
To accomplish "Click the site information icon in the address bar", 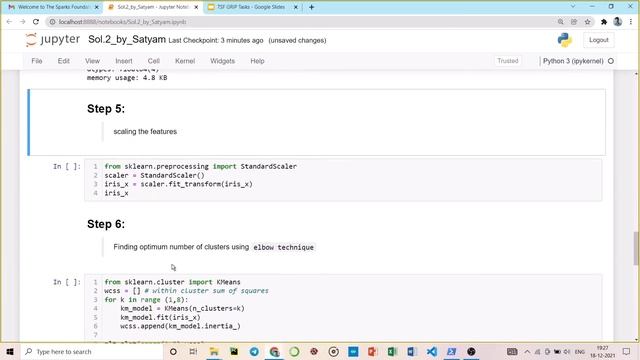I will tap(52, 22).
